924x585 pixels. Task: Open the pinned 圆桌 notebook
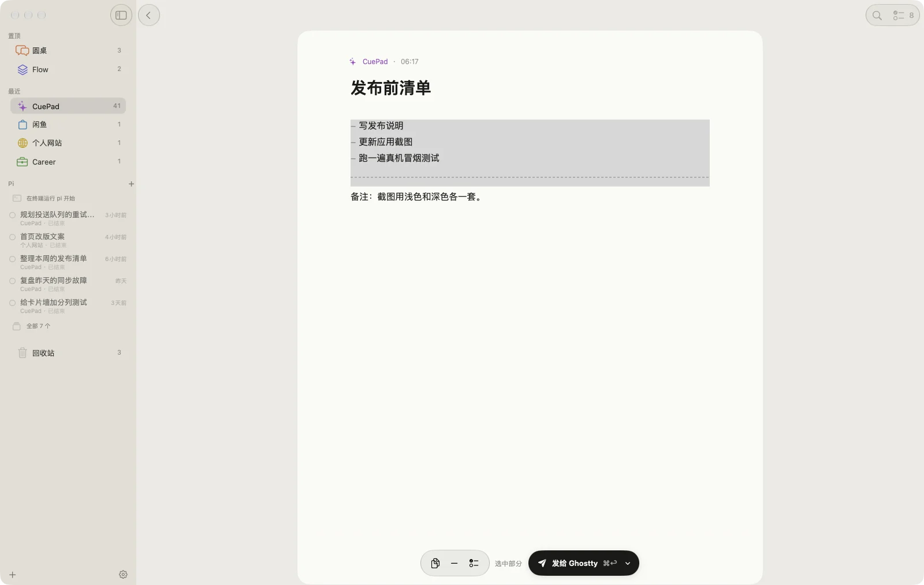pyautogui.click(x=68, y=51)
